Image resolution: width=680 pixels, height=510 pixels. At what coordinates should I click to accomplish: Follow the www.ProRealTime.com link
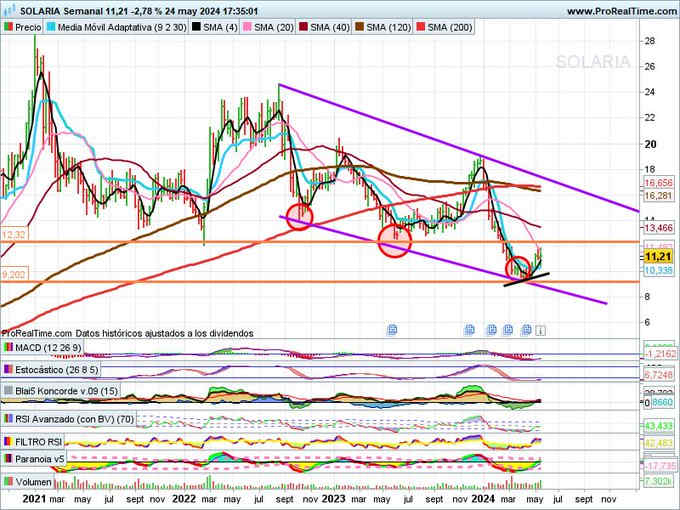(x=622, y=11)
